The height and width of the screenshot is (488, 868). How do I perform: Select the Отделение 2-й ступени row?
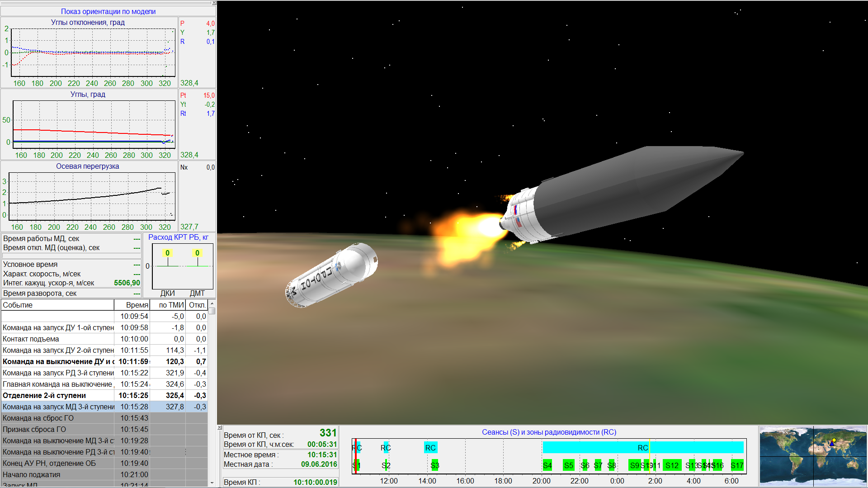[x=57, y=395]
